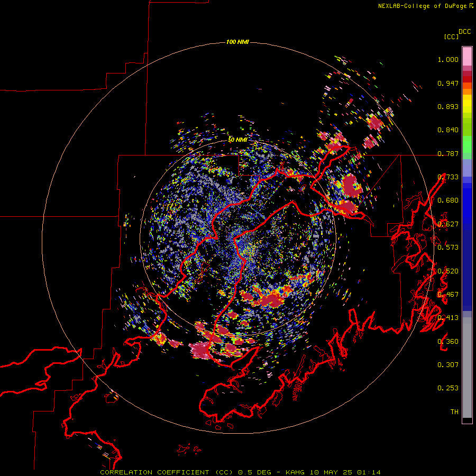Click the NEXLAB-College of DuPage credit text
Viewport: 476px width, 476px height.
click(422, 6)
